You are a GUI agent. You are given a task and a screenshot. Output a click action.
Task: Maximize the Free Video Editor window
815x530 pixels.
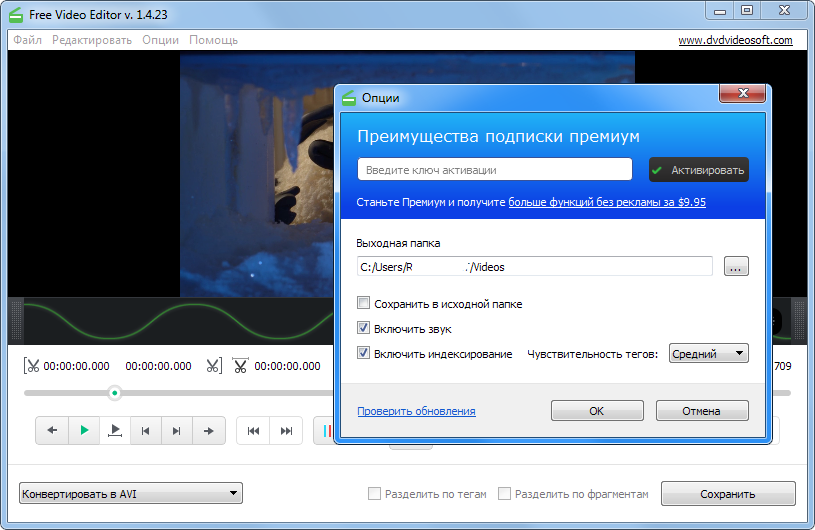747,10
